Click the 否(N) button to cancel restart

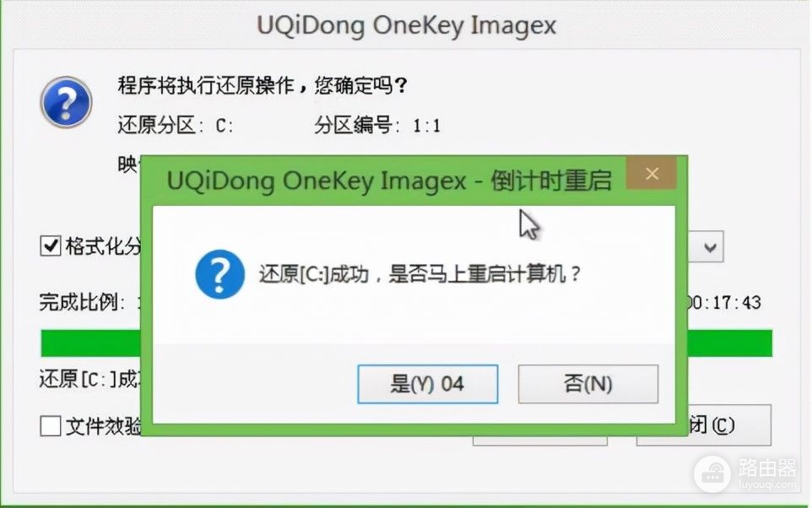click(x=587, y=384)
